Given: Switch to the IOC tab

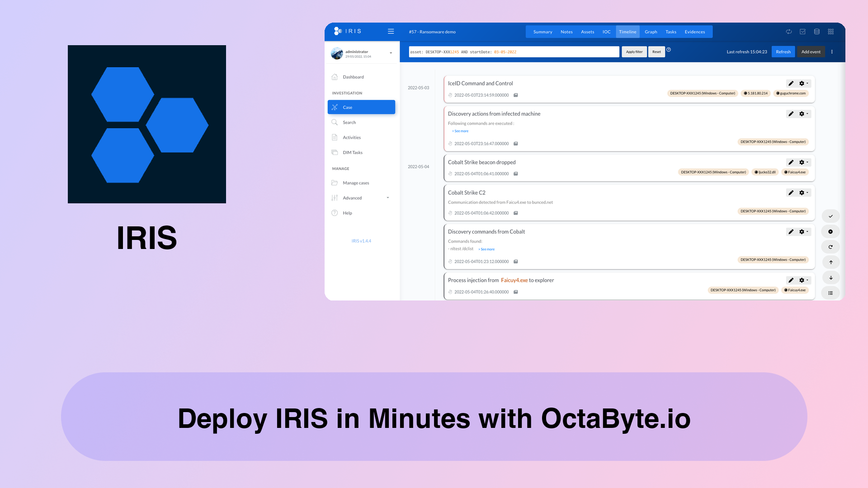Looking at the screenshot, I should [606, 32].
